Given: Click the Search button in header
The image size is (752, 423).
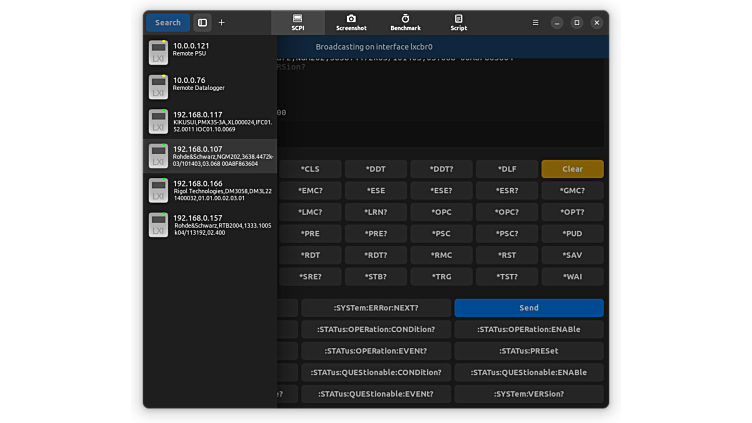Looking at the screenshot, I should [x=167, y=22].
